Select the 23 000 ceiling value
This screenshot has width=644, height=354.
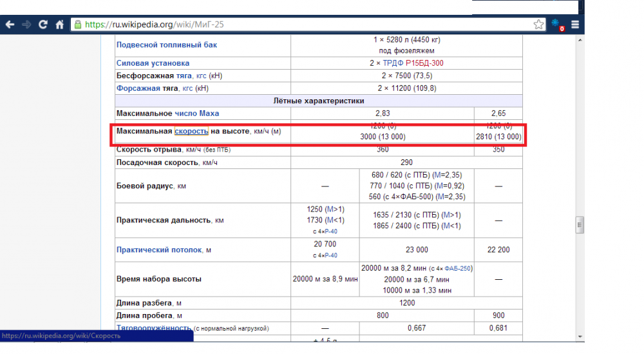(417, 250)
